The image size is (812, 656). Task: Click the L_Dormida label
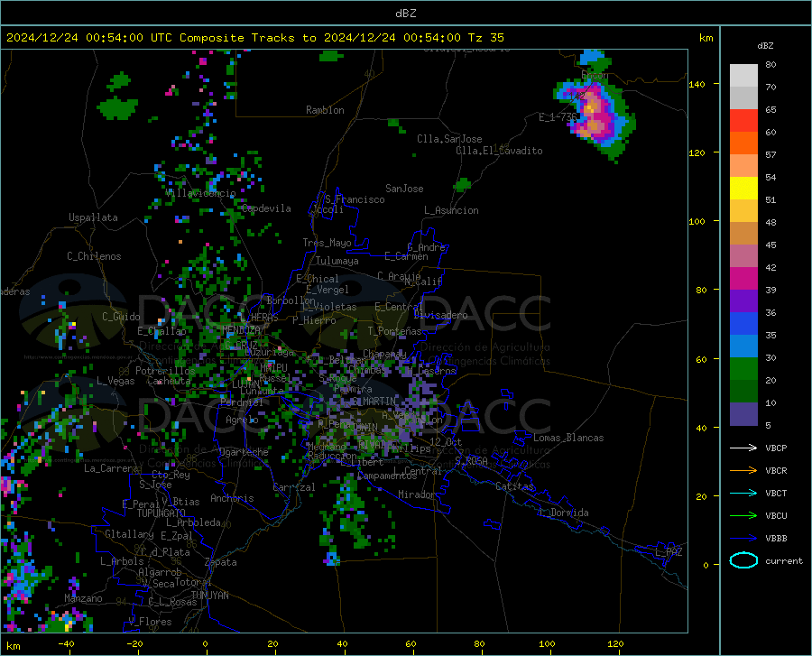click(563, 513)
